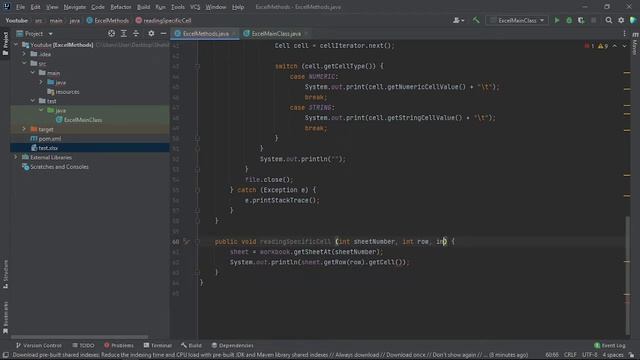Select opened file crosshair icon in Project panel
This screenshot has width=640, height=360.
[x=111, y=33]
